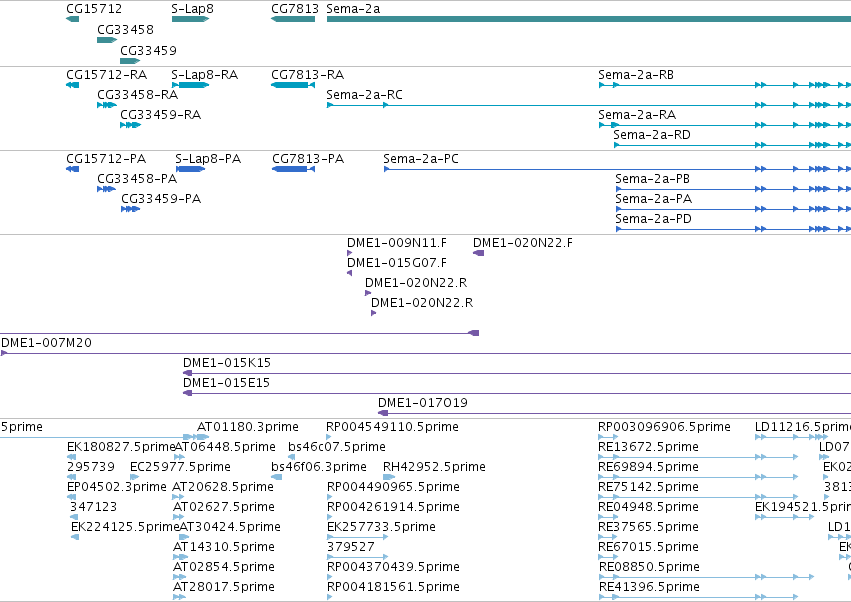Screen dimensions: 851x602
Task: Click the CG7813-PA protein label
Action: 308,159
